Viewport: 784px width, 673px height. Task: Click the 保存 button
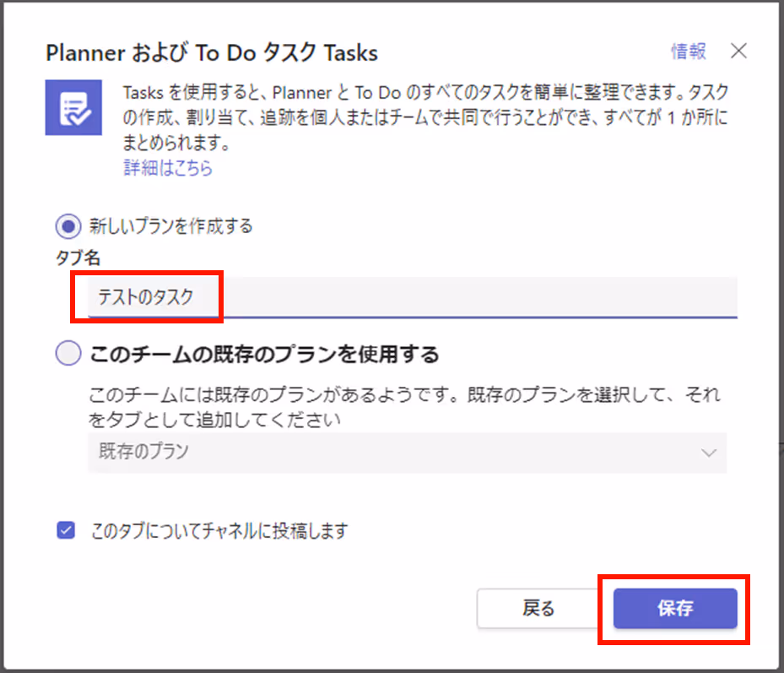pos(675,609)
